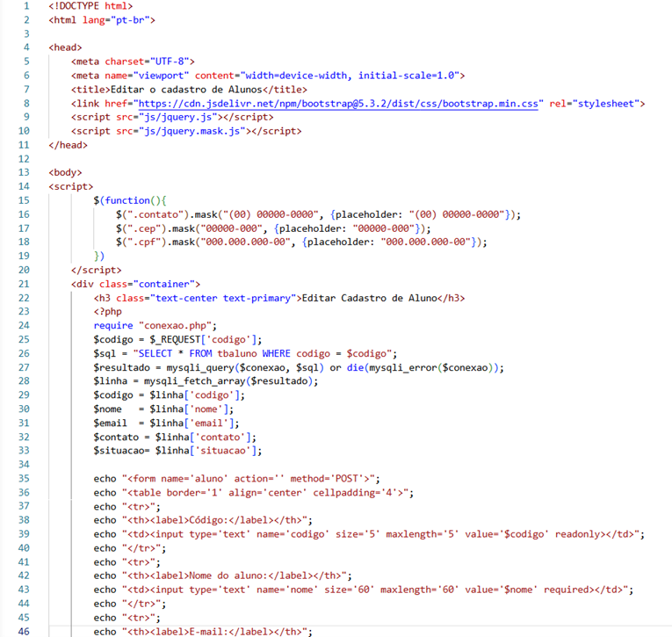Click the heading text 'Editar Cadastro de Aluno'
This screenshot has height=637, width=672.
[370, 298]
